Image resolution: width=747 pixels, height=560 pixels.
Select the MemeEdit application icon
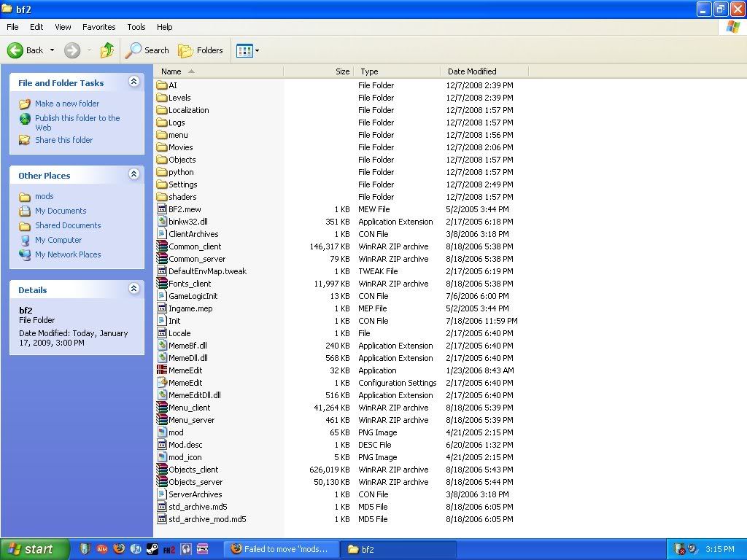(162, 370)
